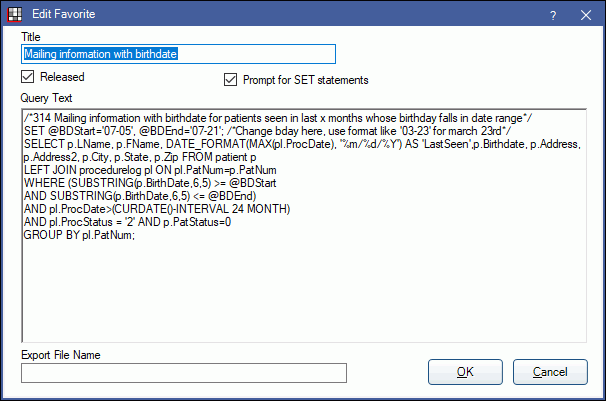Click the "Released" label text
Screen dimensions: 606x401
[x=62, y=77]
